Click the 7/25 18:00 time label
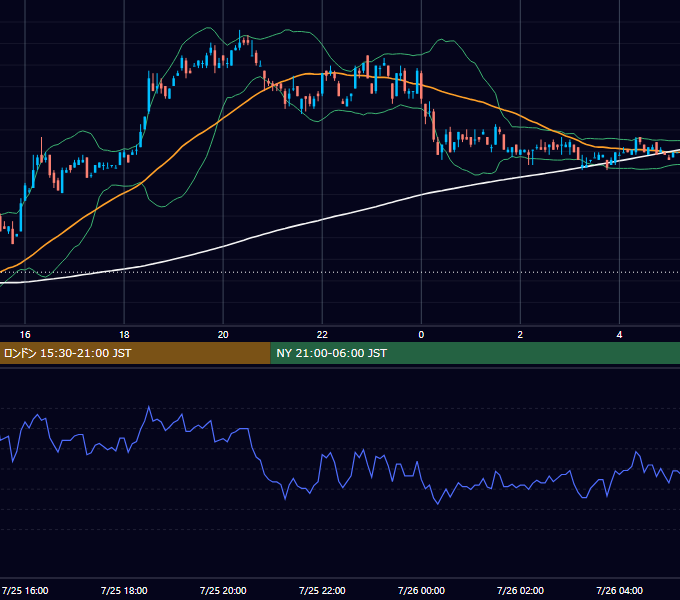 (124, 590)
